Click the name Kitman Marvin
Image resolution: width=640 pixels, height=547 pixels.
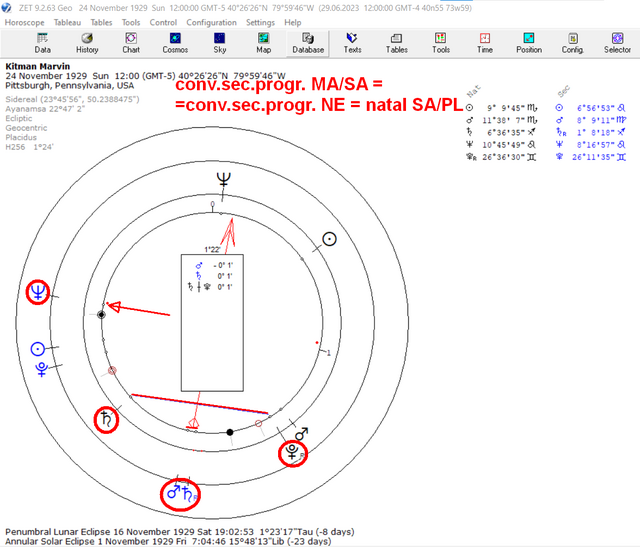tap(38, 66)
